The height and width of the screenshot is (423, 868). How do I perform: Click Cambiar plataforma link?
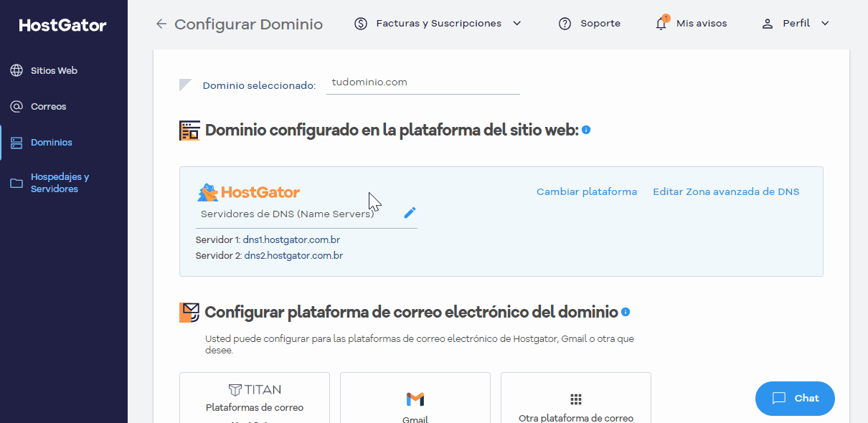(x=587, y=191)
